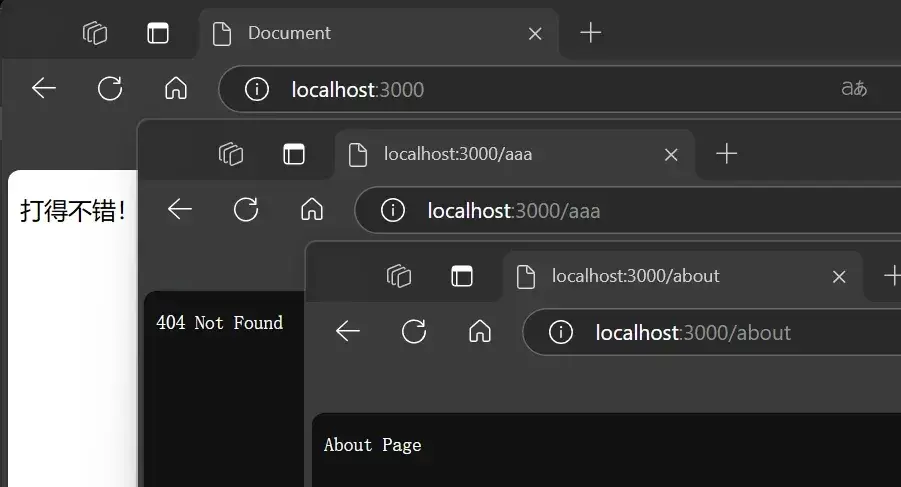This screenshot has width=901, height=487.
Task: Go home in the /about window
Action: pos(480,331)
